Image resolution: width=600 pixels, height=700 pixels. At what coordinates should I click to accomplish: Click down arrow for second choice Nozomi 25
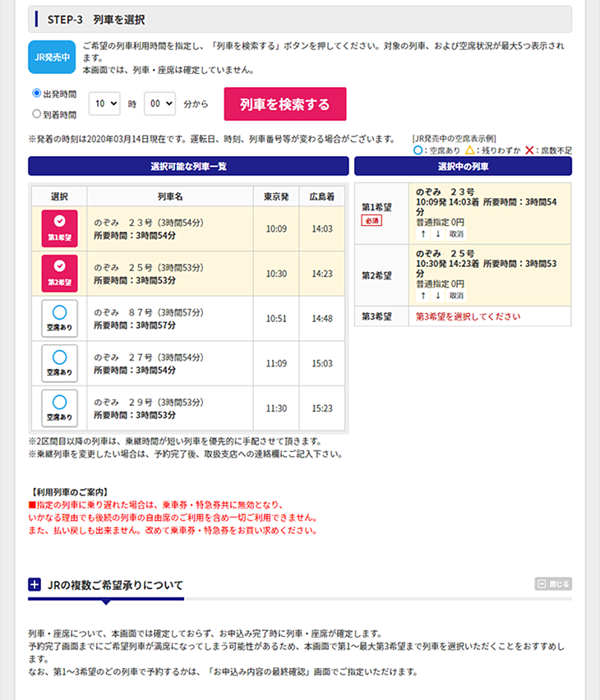point(438,296)
